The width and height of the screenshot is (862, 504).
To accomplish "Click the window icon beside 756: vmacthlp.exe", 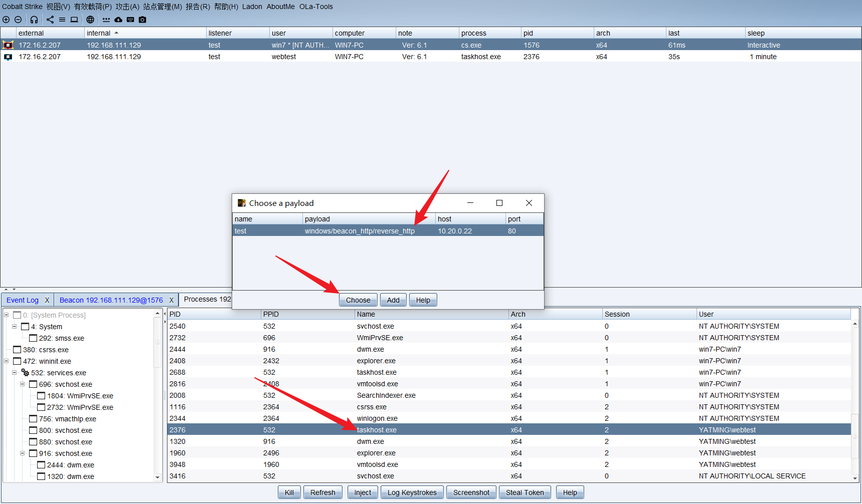I will coord(33,418).
